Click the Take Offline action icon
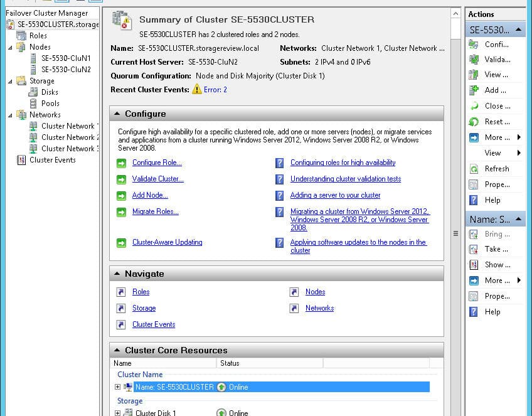 click(x=473, y=249)
